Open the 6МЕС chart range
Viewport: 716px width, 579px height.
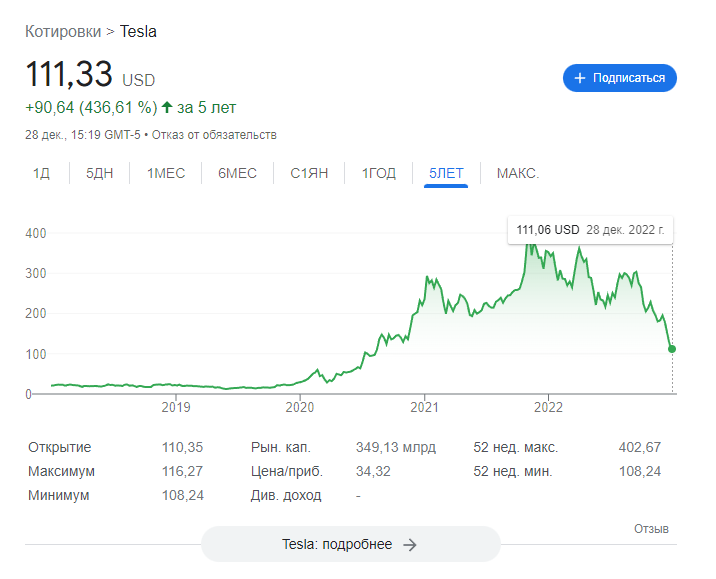[x=237, y=173]
